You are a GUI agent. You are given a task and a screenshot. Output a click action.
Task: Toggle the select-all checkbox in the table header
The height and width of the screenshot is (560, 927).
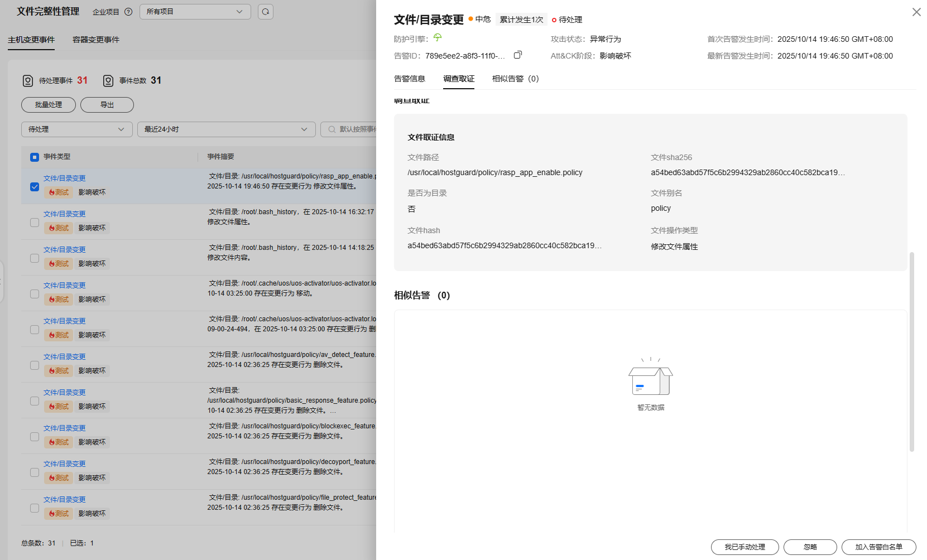click(x=35, y=157)
